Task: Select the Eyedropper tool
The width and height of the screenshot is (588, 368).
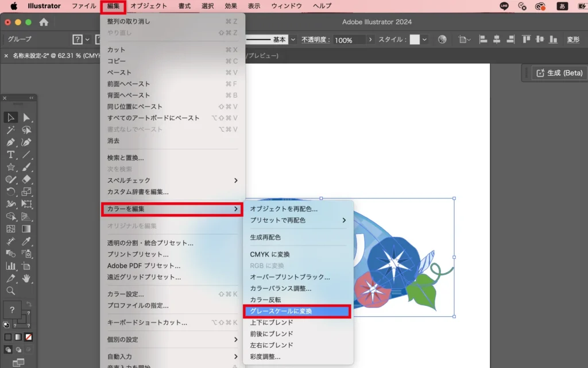Action: coord(26,241)
